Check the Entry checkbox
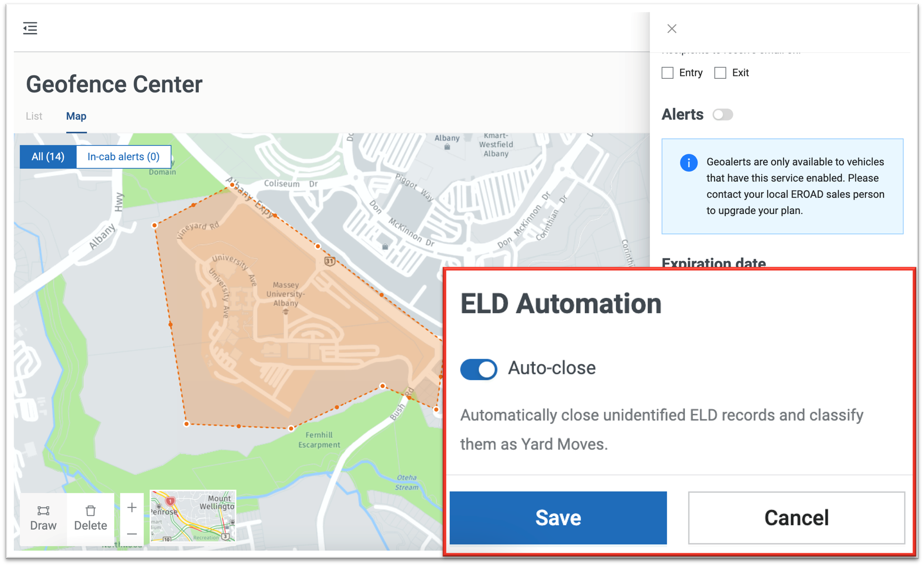Image resolution: width=924 pixels, height=566 pixels. pyautogui.click(x=667, y=73)
